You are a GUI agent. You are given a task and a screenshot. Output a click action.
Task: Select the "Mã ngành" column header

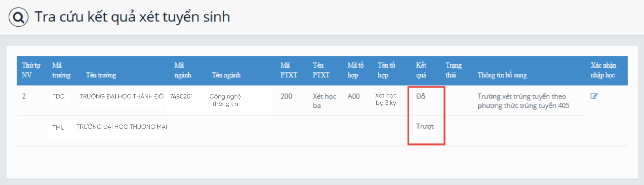pyautogui.click(x=183, y=70)
